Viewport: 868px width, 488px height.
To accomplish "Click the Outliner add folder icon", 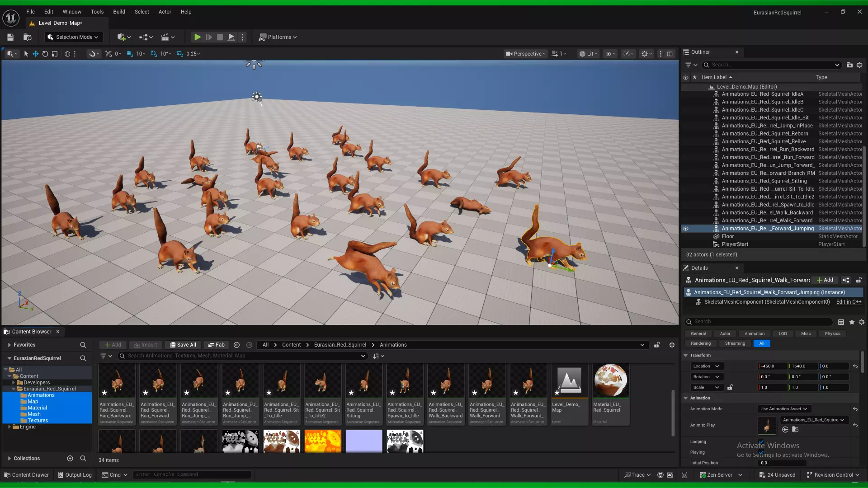I will coord(849,65).
